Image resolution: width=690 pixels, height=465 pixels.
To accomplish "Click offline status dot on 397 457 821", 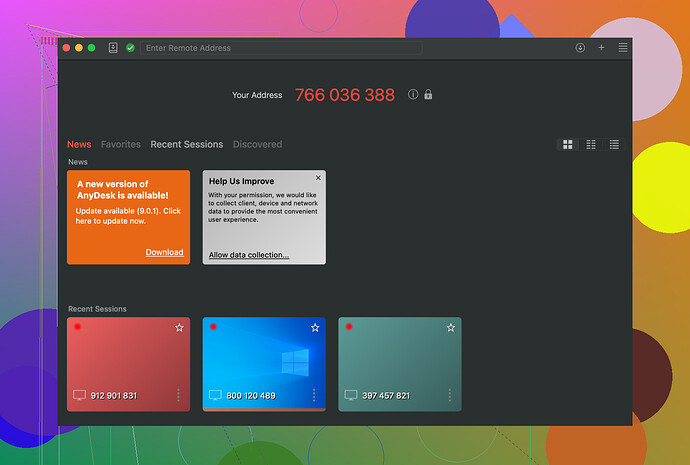I will click(x=349, y=326).
